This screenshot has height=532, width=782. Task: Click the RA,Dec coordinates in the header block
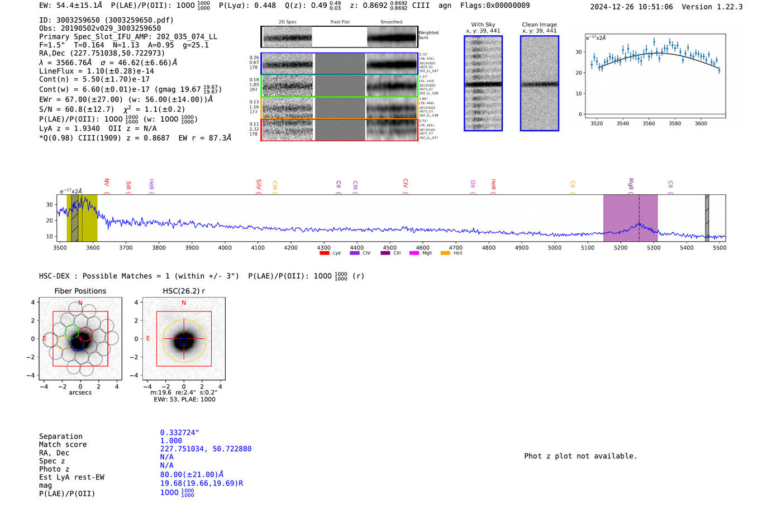point(102,53)
